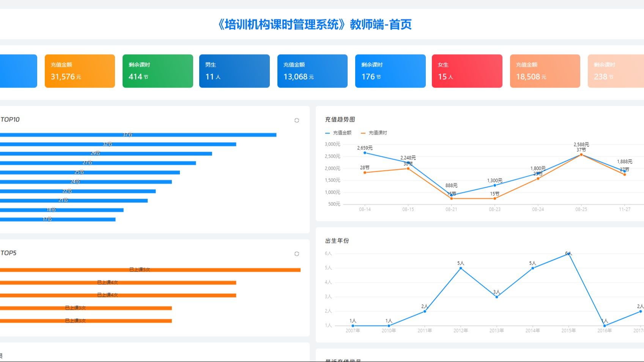Select the 25节 bar in TOP10
Screen dimensions: 644x362
click(90, 172)
